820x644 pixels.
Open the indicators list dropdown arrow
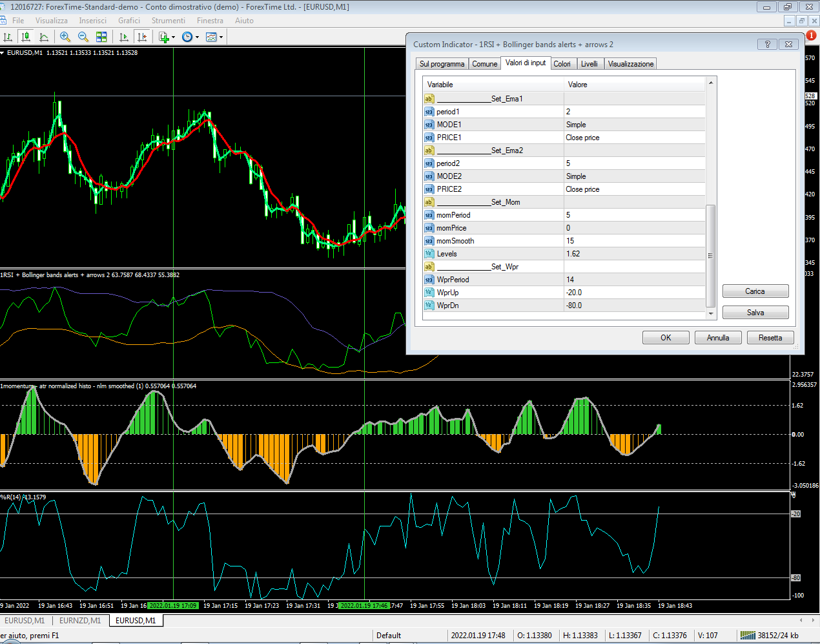[x=173, y=37]
